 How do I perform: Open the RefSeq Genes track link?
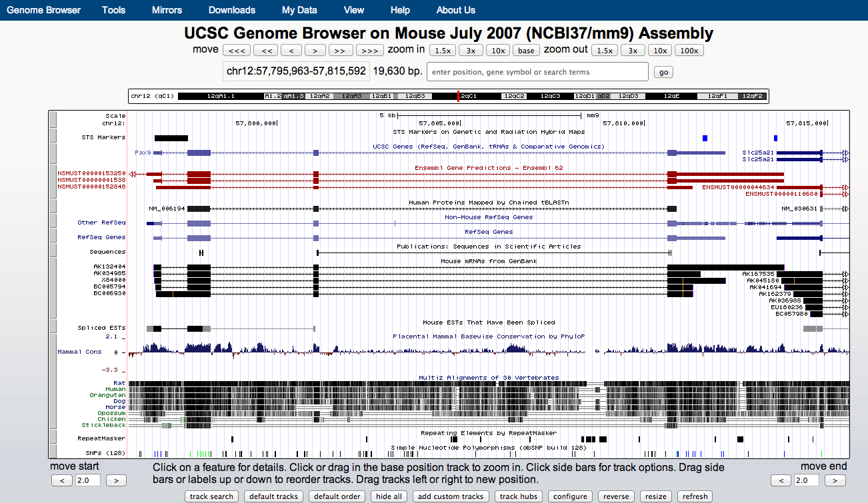coord(101,237)
